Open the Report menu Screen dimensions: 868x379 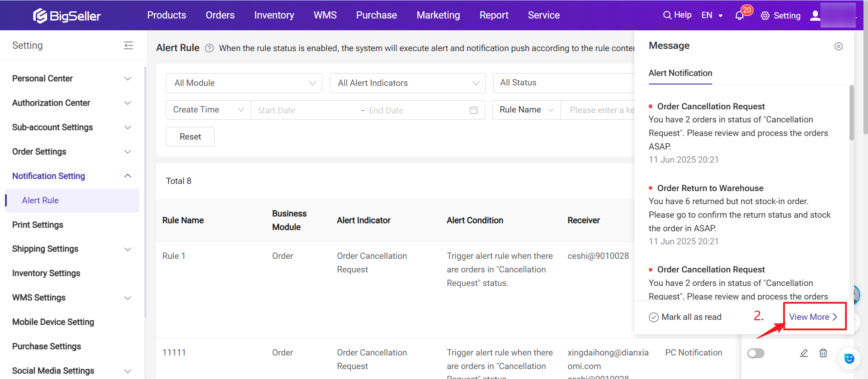point(494,15)
